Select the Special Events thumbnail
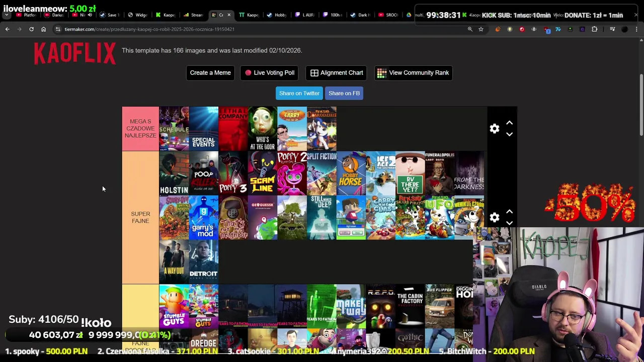Viewport: 644px width, 362px height. pyautogui.click(x=204, y=129)
